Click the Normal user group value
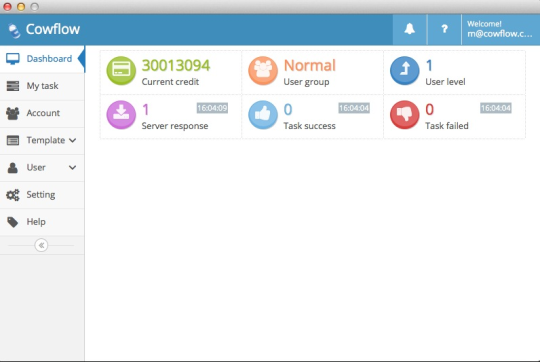540x362 pixels. (310, 65)
